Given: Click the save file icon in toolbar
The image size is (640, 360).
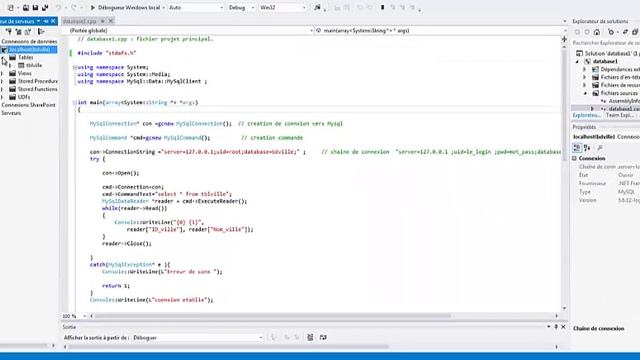Looking at the screenshot, I should [35, 7].
